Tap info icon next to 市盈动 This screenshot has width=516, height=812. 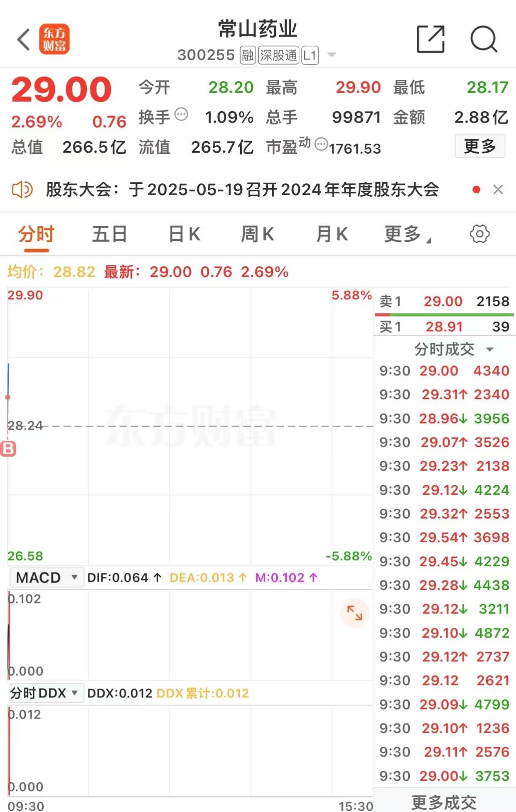pos(321,144)
